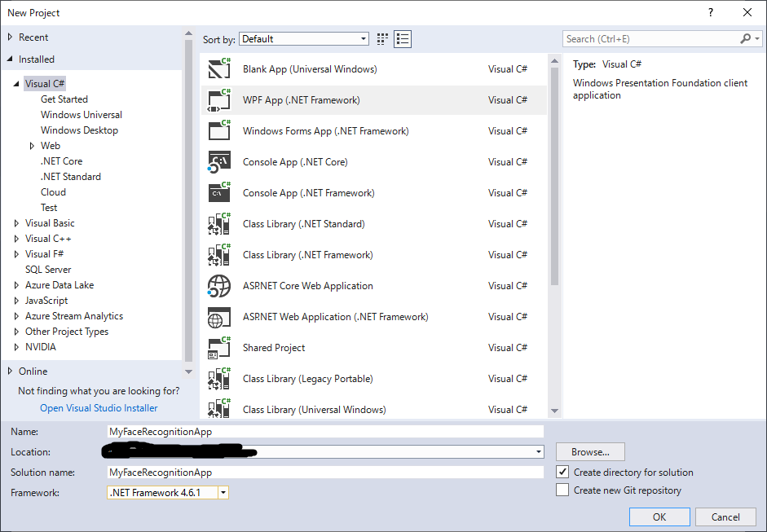Click category tree scroll up arrow

point(188,33)
